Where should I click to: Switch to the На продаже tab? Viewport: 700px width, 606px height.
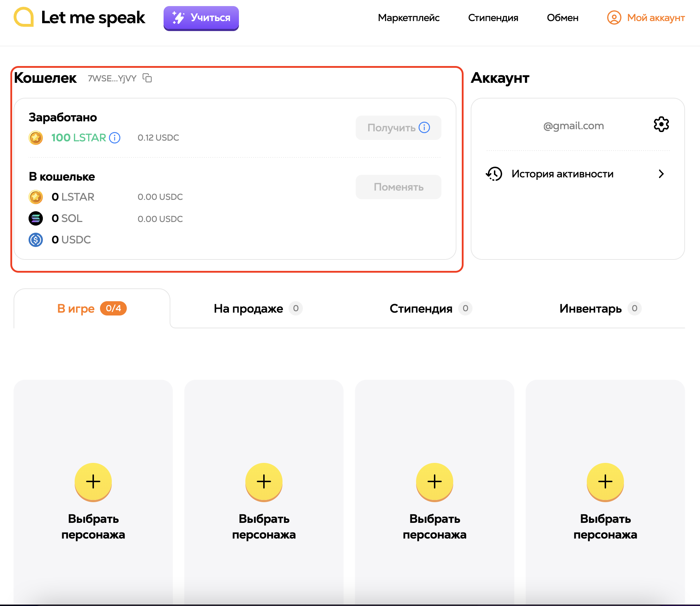click(258, 308)
